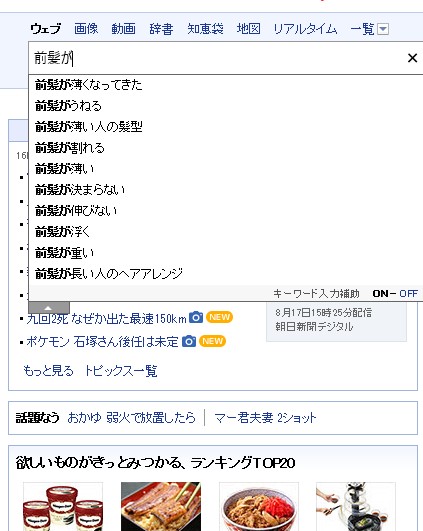423x531 pixels.
Task: Collapse suggestions with the up-arrow tab
Action: pos(49,308)
